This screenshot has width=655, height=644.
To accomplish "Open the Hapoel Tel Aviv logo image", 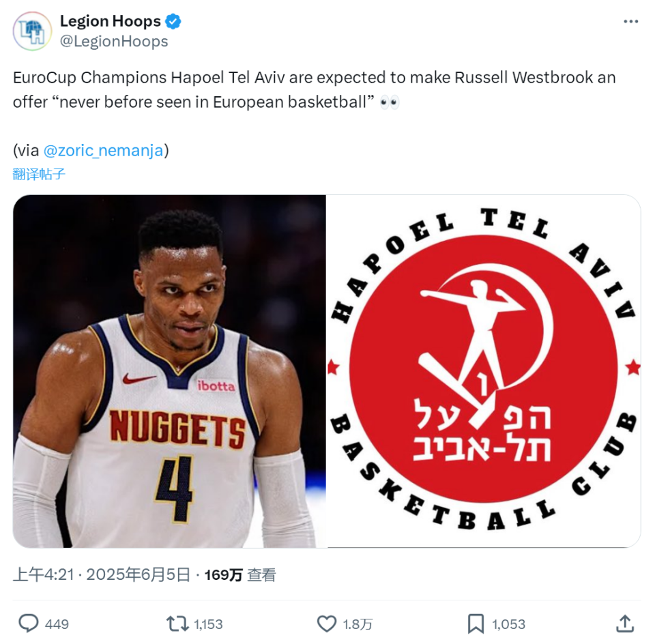I will [483, 371].
